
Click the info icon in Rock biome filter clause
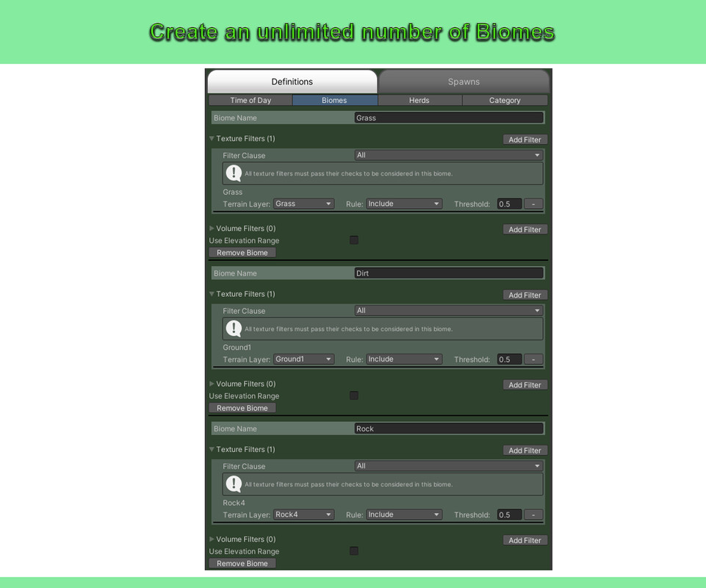click(x=234, y=484)
